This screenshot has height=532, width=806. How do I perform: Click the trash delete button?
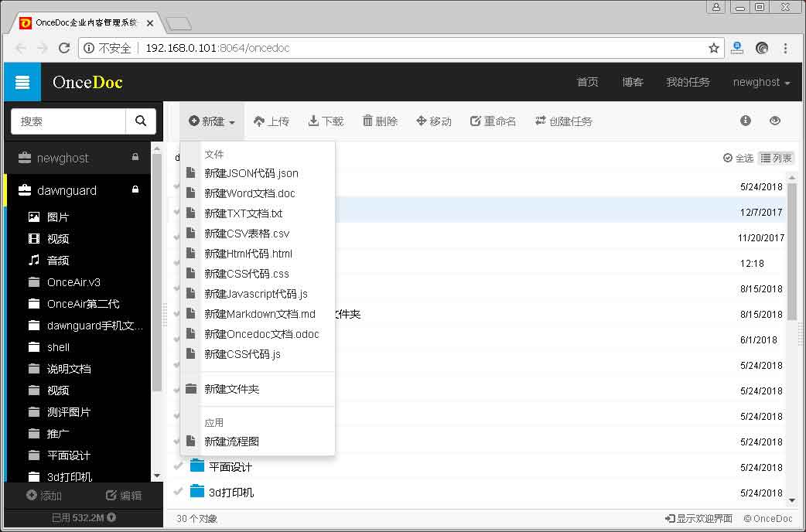(x=380, y=121)
